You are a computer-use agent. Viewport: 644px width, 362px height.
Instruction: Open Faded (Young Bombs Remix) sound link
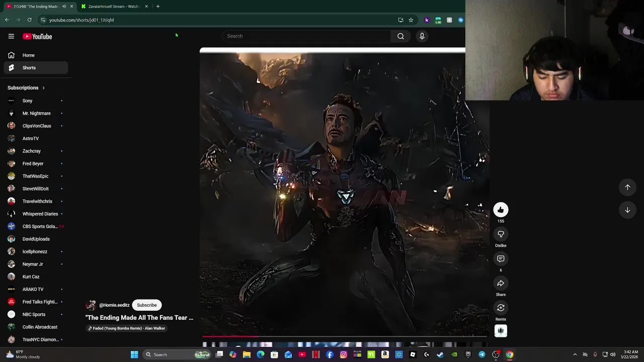pos(127,328)
